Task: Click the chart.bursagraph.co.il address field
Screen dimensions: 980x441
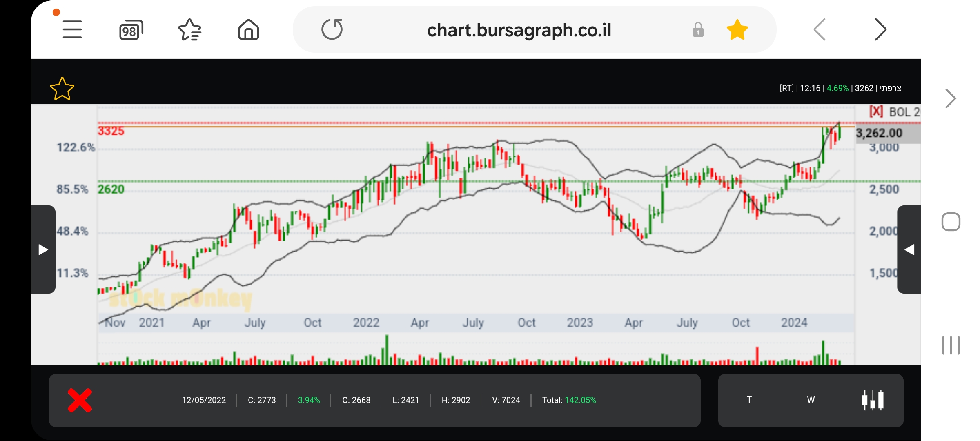Action: (519, 30)
